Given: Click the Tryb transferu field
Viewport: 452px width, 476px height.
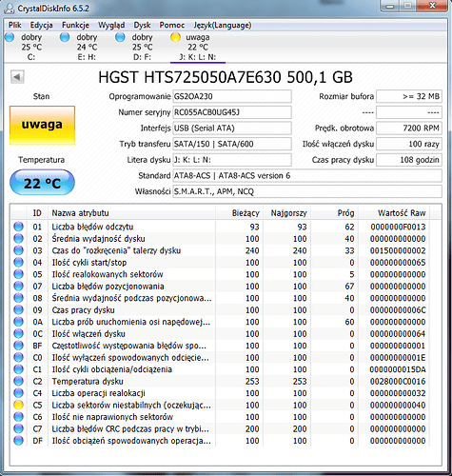Looking at the screenshot, I should [232, 144].
